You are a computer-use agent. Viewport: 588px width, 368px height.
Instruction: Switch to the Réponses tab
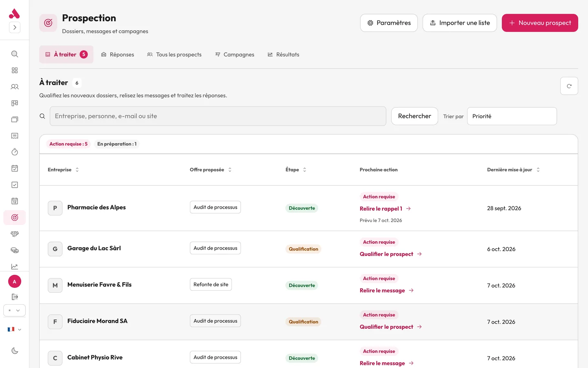pos(118,54)
